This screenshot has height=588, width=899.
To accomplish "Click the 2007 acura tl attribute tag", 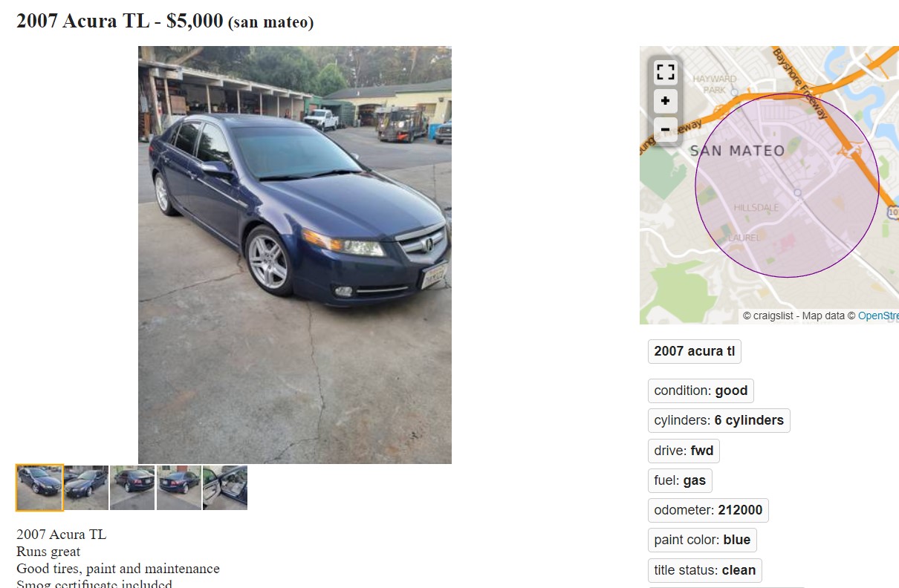I will [695, 351].
